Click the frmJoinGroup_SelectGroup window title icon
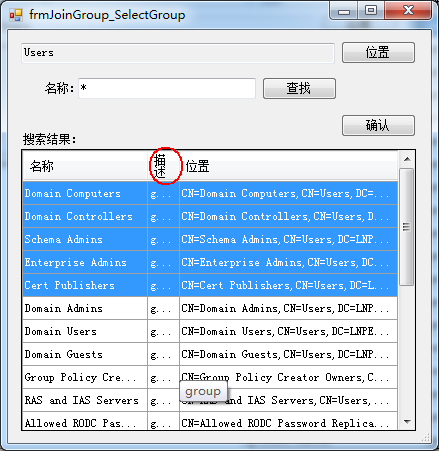 coord(16,15)
